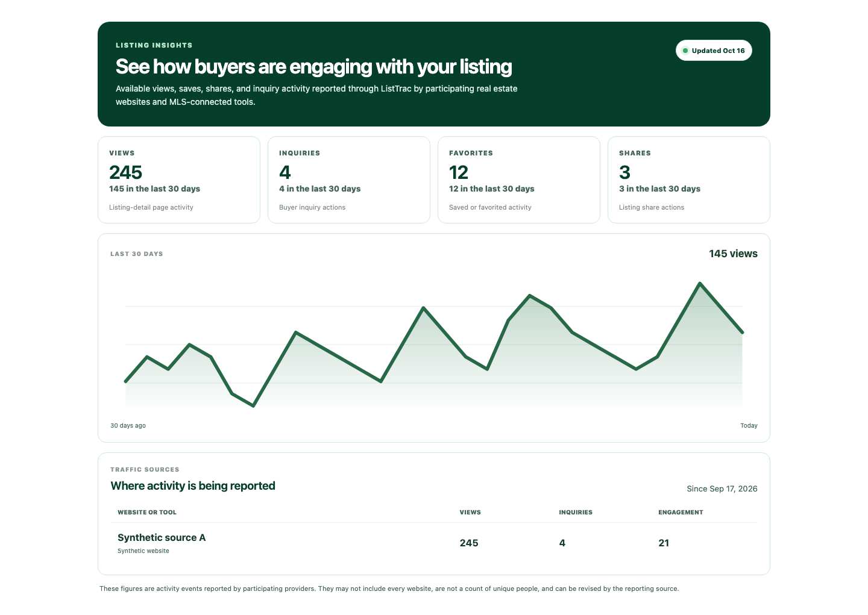Click the "WEBSITE OR TOOL" column header
Viewport: 868px width, 615px height.
pos(147,512)
